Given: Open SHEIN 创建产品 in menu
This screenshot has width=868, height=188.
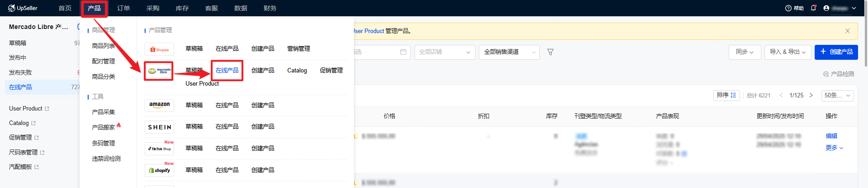Looking at the screenshot, I should pos(263,127).
